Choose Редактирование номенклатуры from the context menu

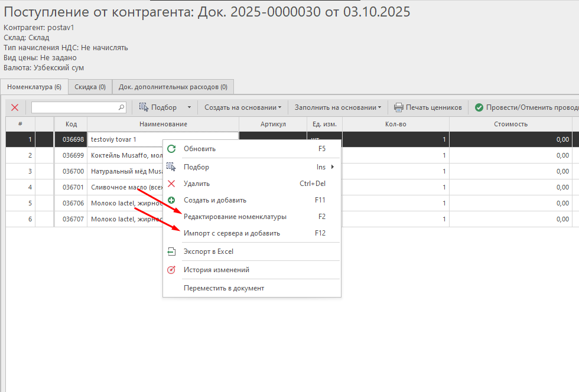point(235,217)
